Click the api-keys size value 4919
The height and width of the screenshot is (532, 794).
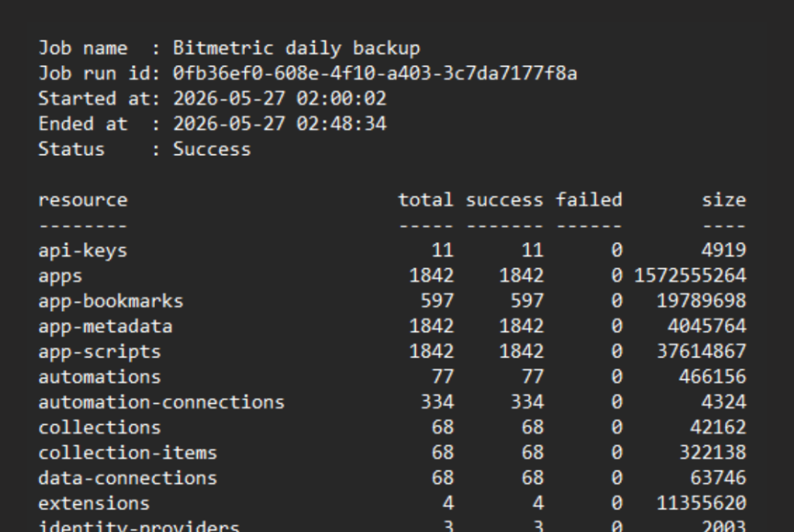[723, 250]
